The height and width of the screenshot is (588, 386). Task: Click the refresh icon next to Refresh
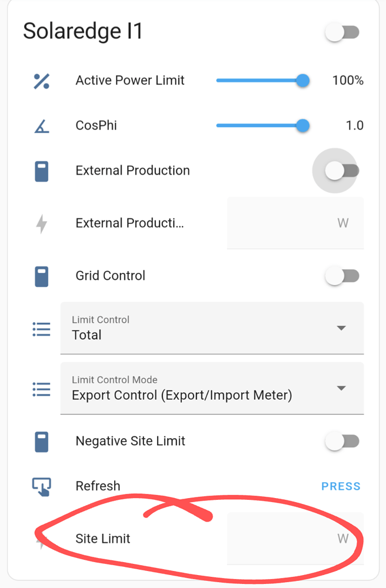coord(41,486)
